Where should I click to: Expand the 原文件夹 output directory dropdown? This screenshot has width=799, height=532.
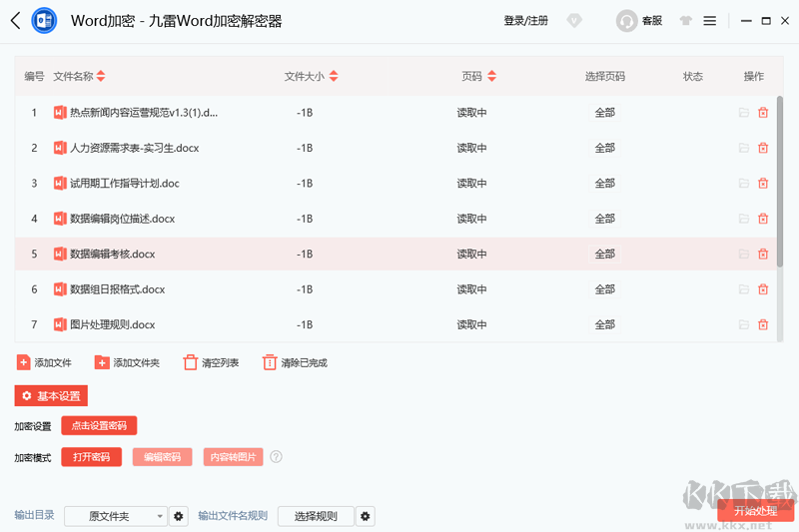116,516
